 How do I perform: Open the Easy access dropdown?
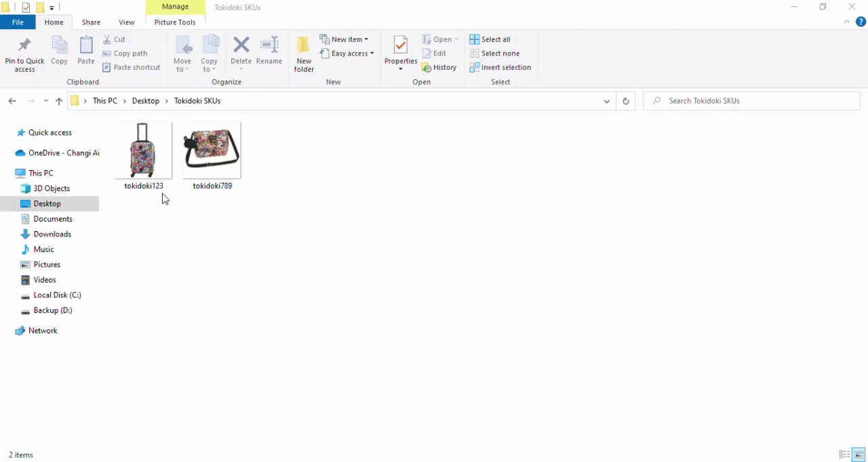347,54
